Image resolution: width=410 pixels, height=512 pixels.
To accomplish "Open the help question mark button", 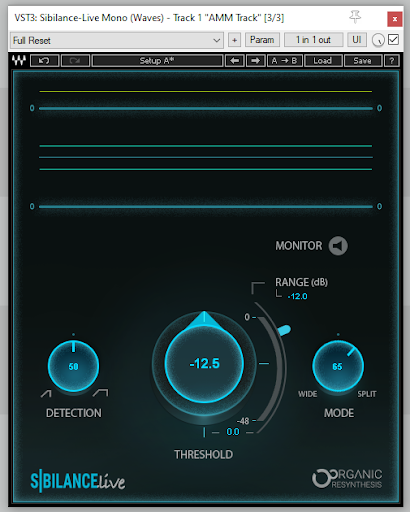I will point(392,61).
